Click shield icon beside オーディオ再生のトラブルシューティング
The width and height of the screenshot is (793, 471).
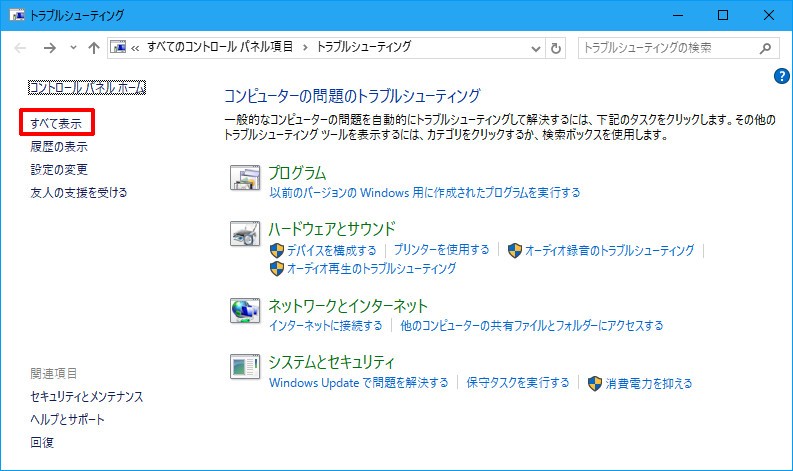[277, 268]
